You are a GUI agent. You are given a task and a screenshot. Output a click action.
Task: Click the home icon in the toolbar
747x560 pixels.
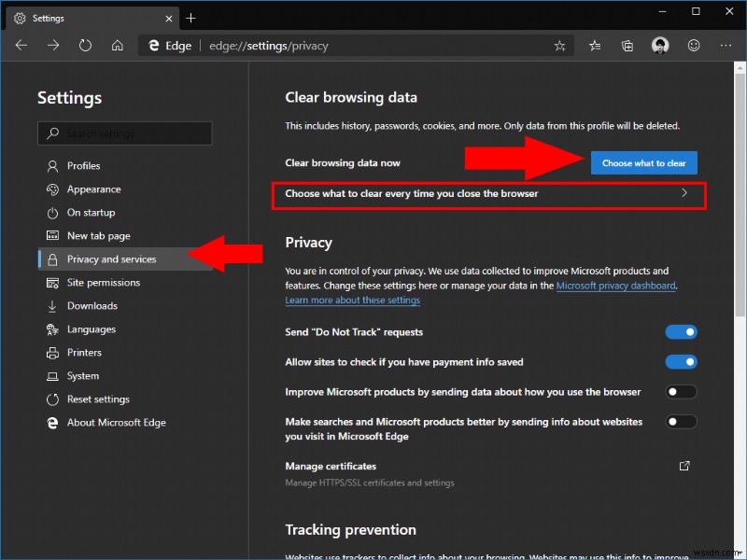(117, 45)
